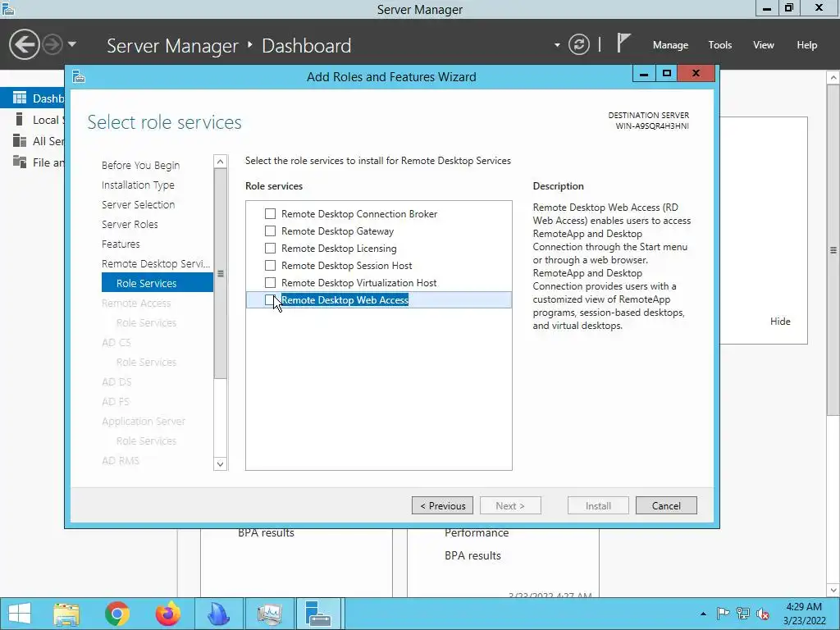The height and width of the screenshot is (630, 840).
Task: Check Remote Desktop Gateway
Action: pyautogui.click(x=270, y=231)
